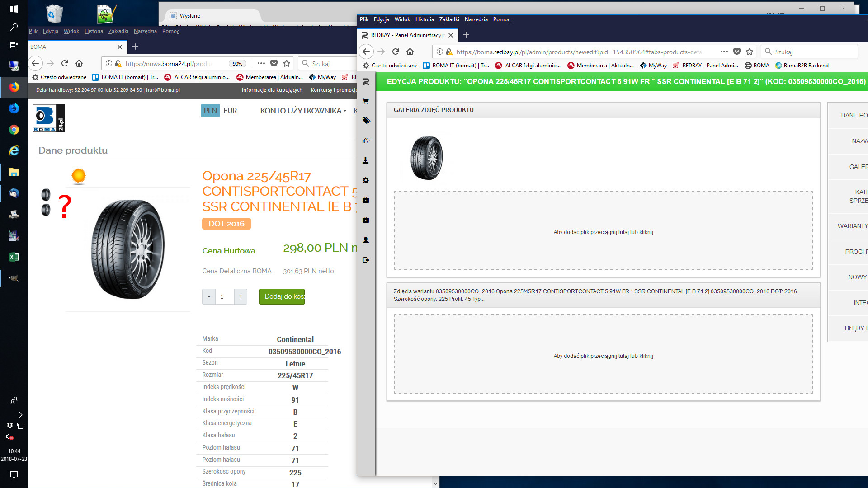Screen dimensions: 868x488
Task: Switch currency to EUR
Action: [230, 111]
